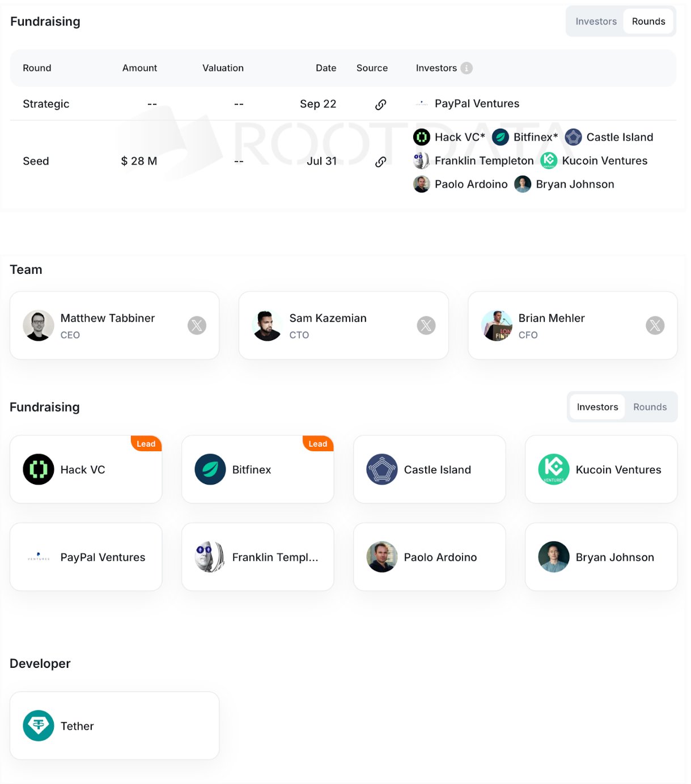Click the Valuation column header
Image resolution: width=691 pixels, height=784 pixels.
[223, 68]
